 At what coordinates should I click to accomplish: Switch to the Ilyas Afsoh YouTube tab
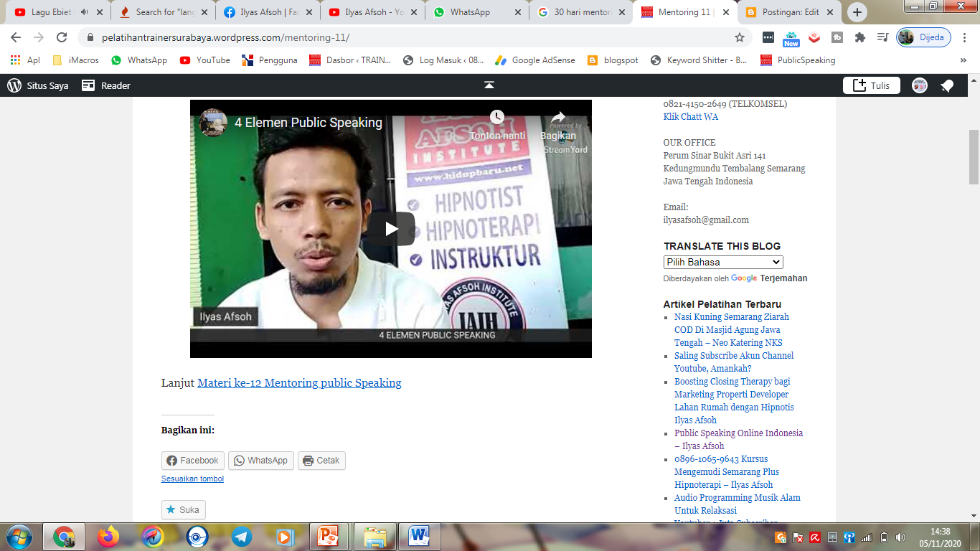tap(374, 12)
